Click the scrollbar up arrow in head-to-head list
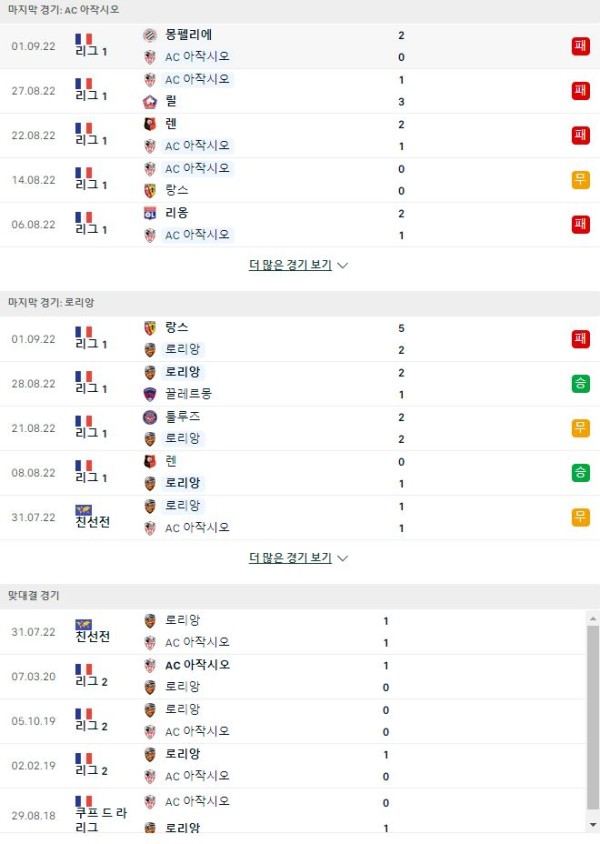Screen dimensions: 600x844 [593, 618]
